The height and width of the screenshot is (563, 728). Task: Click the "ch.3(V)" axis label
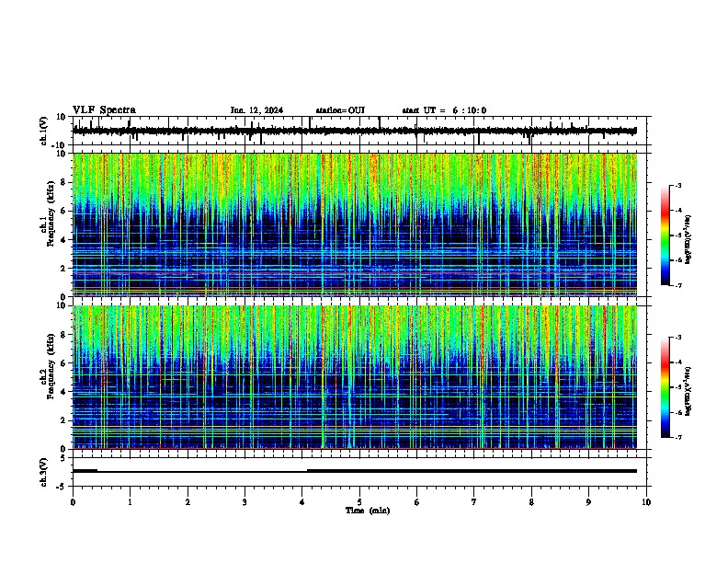coord(44,472)
